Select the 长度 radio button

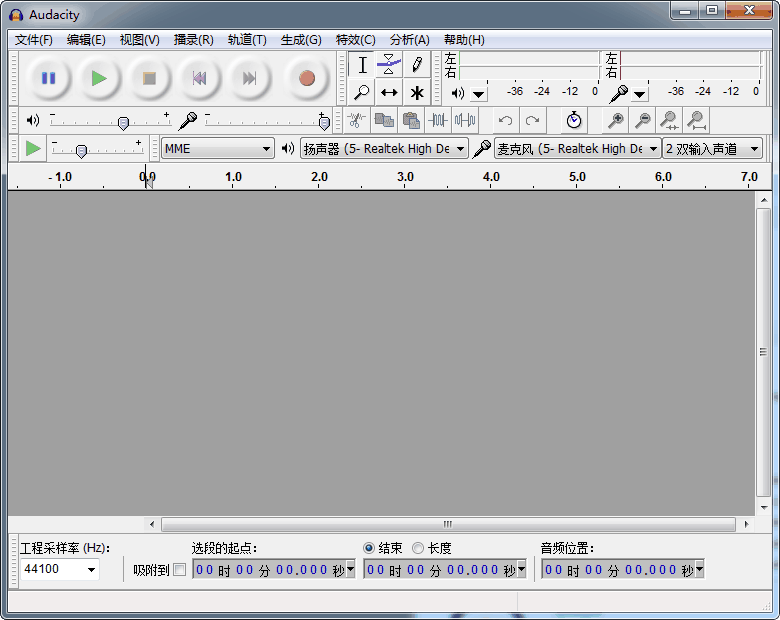(418, 548)
